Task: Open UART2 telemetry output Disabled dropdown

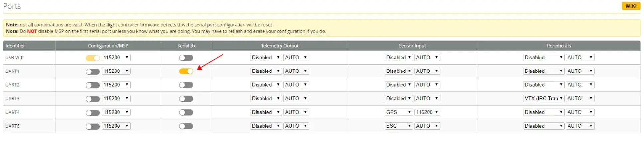Action: tap(266, 85)
